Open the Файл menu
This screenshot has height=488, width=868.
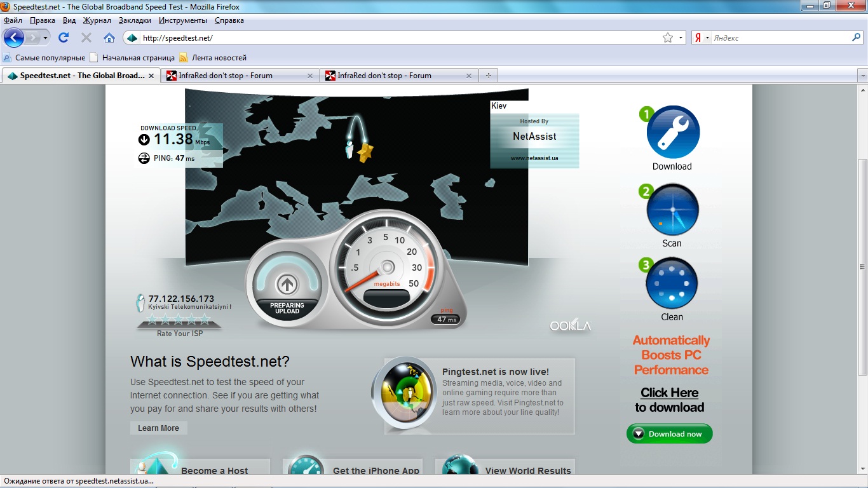(x=13, y=20)
